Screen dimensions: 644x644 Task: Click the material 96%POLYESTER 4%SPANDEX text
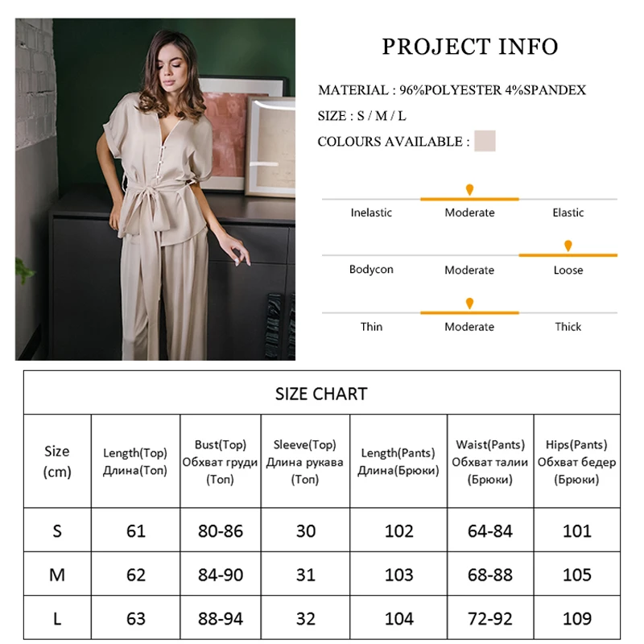(493, 90)
